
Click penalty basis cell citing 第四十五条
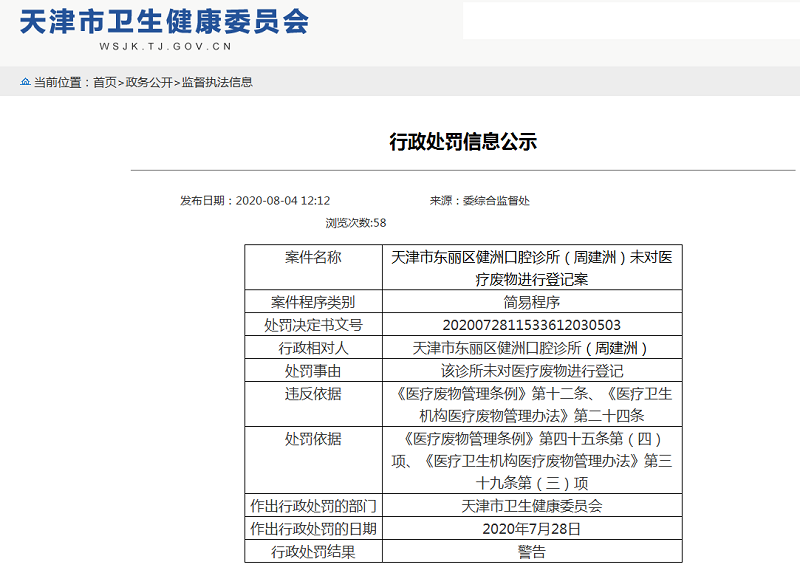pos(532,460)
